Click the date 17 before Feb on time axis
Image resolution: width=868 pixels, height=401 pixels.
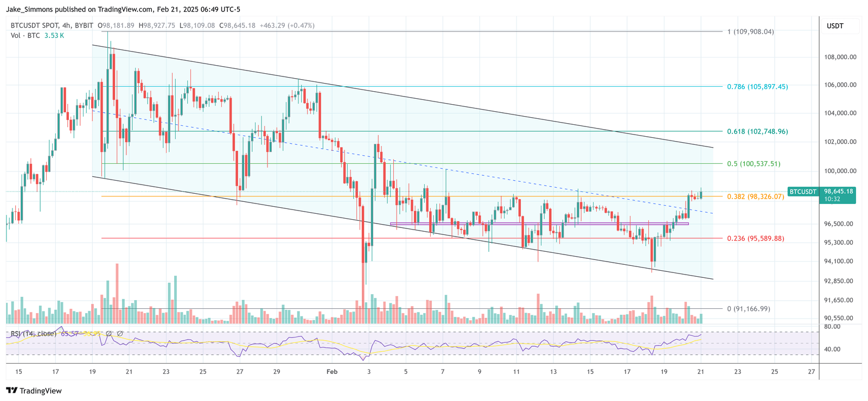55,372
